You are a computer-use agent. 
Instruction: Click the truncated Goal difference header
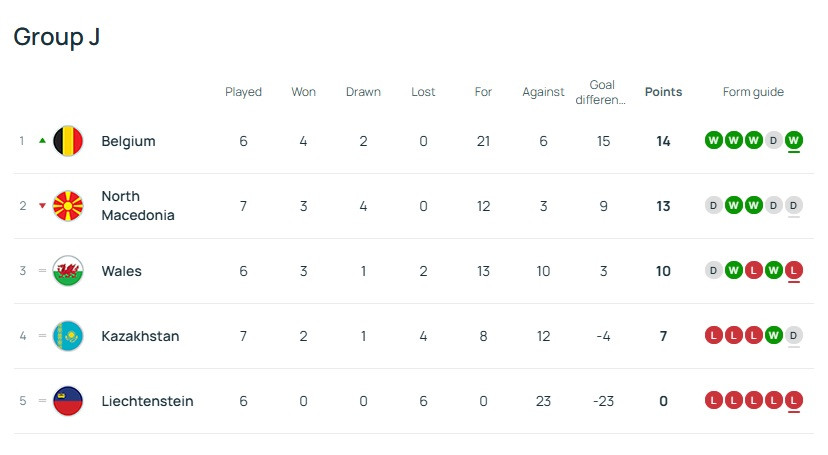602,92
